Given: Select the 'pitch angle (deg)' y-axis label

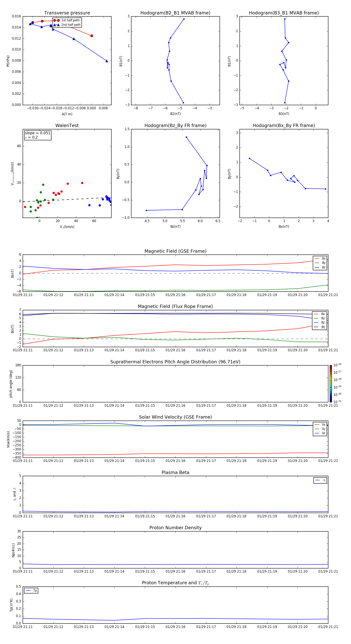Looking at the screenshot, I should coord(11,384).
